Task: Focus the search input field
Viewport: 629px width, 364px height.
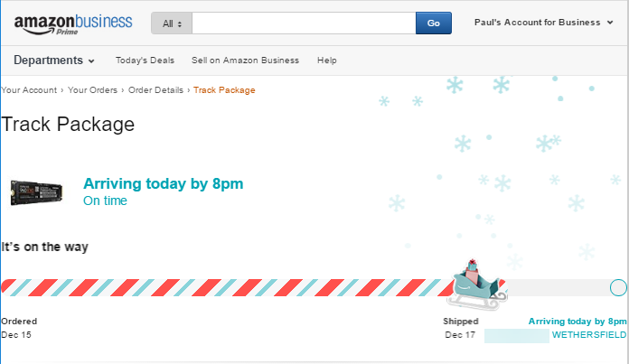Action: (x=304, y=23)
